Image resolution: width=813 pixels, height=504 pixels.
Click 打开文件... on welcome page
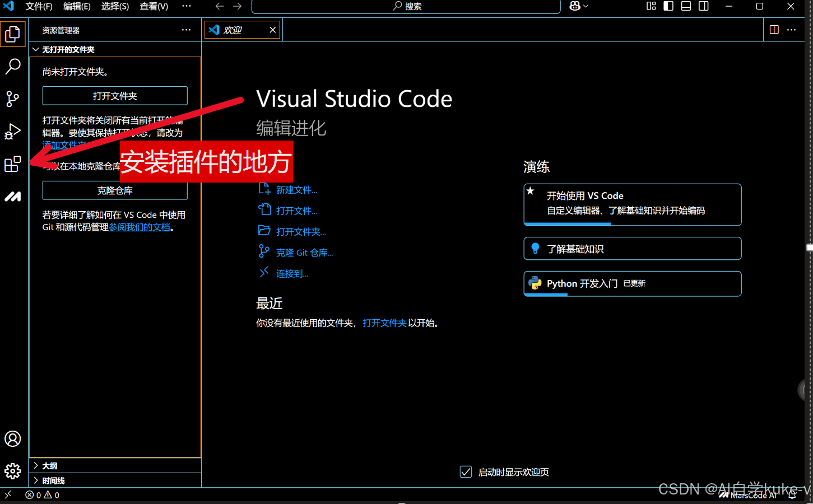[296, 211]
